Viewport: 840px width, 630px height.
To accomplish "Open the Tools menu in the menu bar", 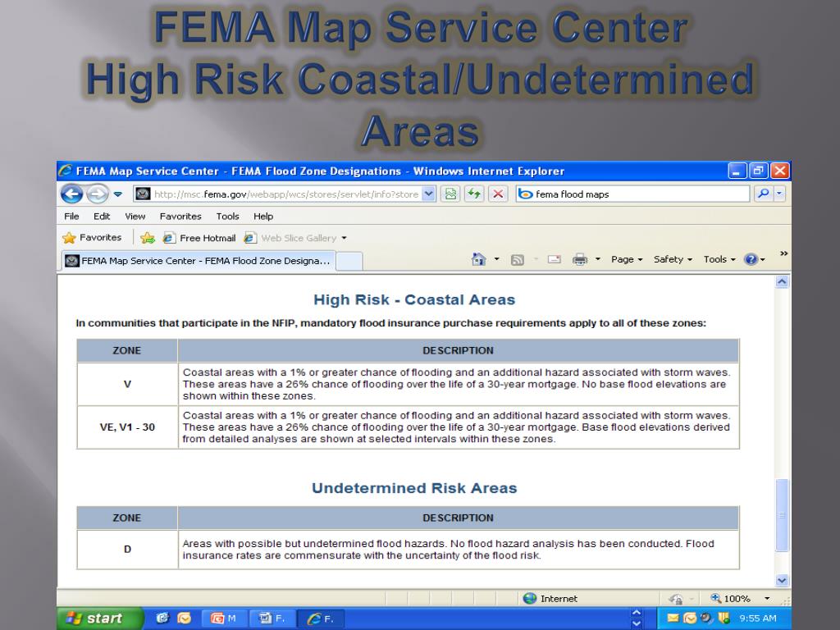I will (228, 217).
